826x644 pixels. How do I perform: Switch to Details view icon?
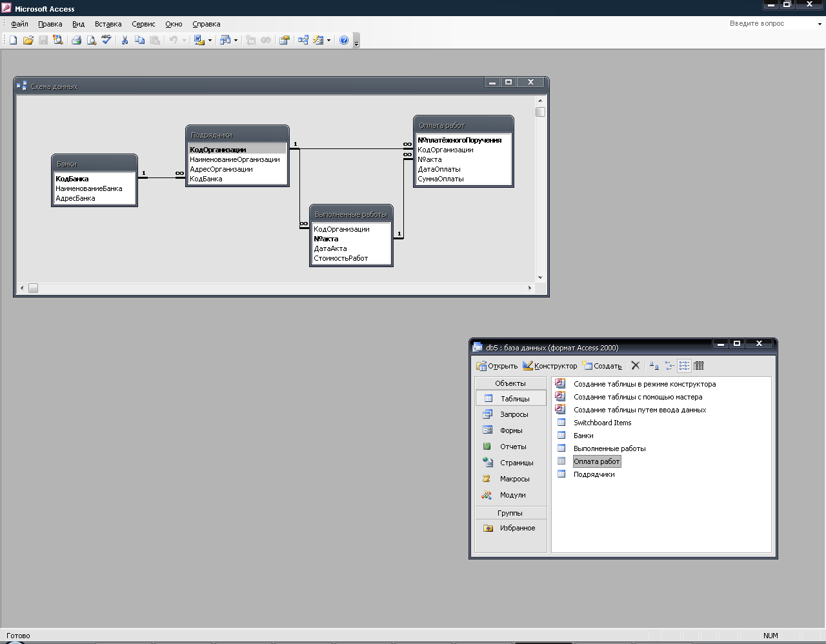tap(699, 365)
